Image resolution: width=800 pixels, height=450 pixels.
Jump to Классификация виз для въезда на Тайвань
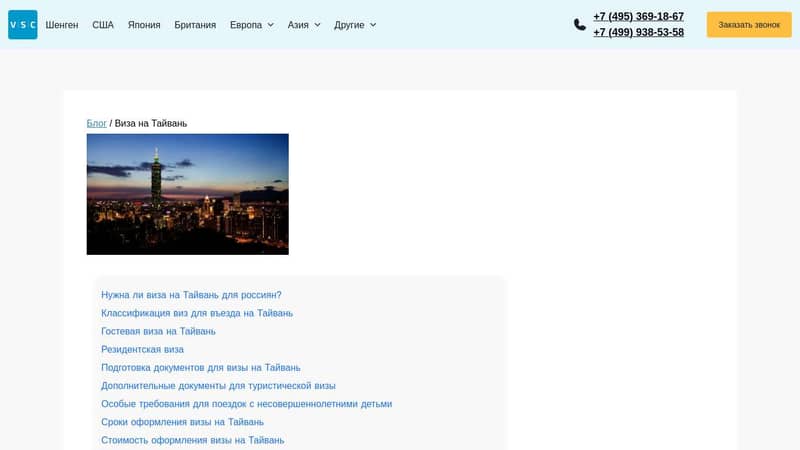pos(197,313)
